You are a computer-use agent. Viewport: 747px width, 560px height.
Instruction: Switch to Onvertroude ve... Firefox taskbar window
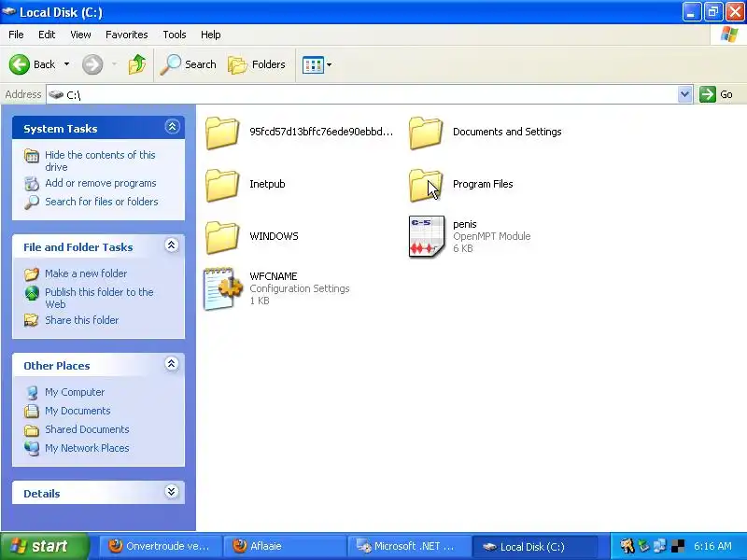point(160,546)
